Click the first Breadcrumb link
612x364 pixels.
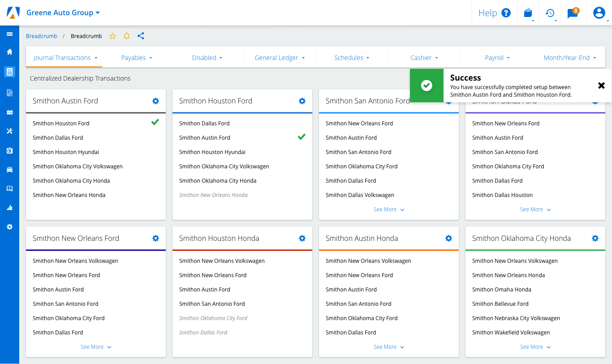click(41, 36)
